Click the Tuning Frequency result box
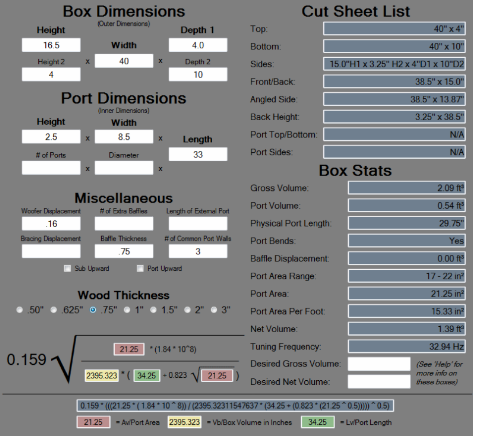 407,346
